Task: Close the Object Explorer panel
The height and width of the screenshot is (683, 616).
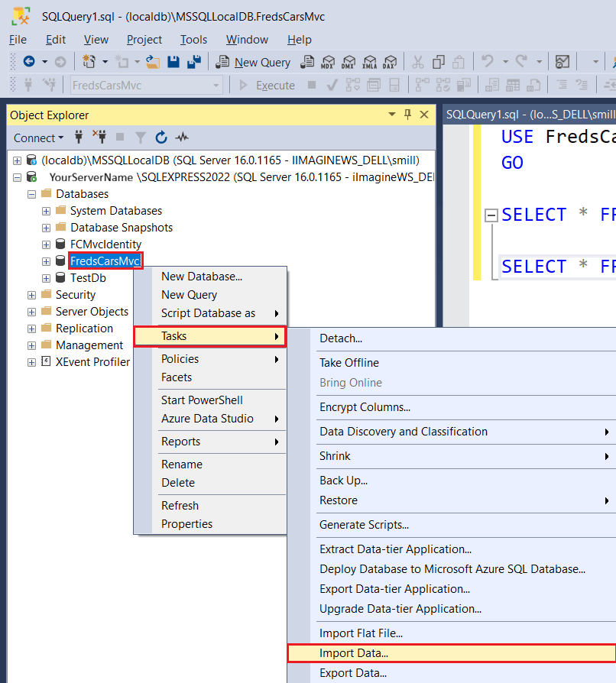Action: [x=424, y=115]
